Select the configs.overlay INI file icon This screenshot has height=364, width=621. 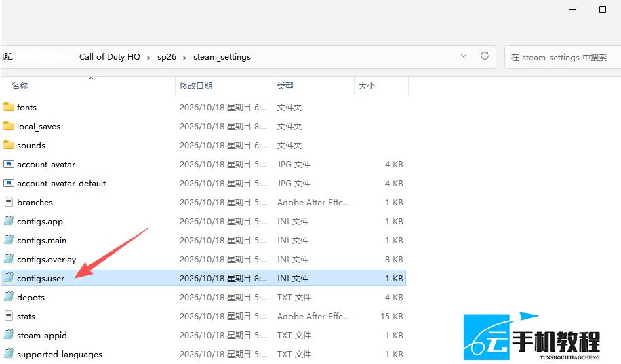(x=9, y=259)
